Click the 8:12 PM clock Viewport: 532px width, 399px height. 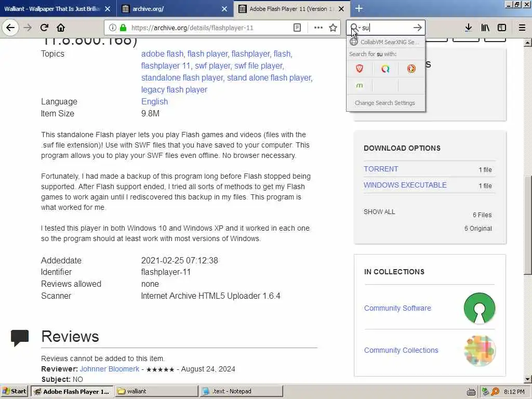pyautogui.click(x=514, y=392)
